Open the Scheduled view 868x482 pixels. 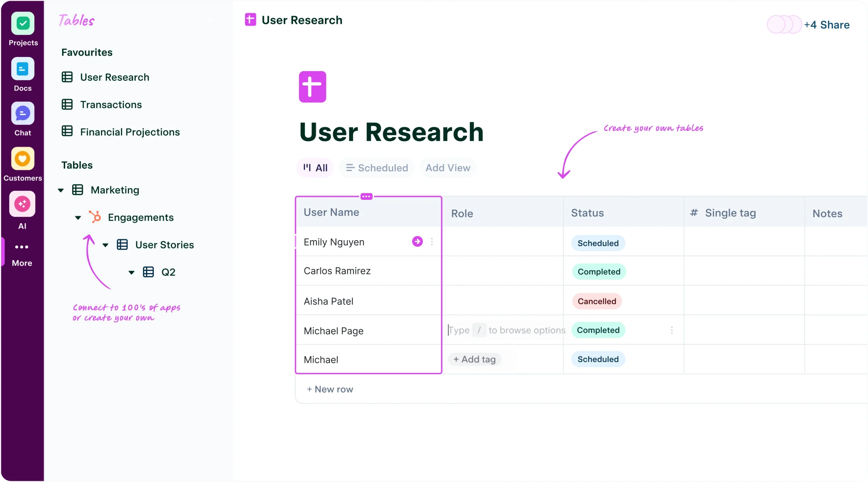pos(376,167)
